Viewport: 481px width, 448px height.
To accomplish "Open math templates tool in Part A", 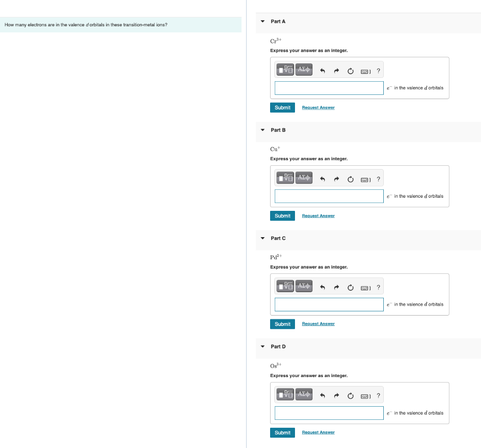I will (x=285, y=70).
